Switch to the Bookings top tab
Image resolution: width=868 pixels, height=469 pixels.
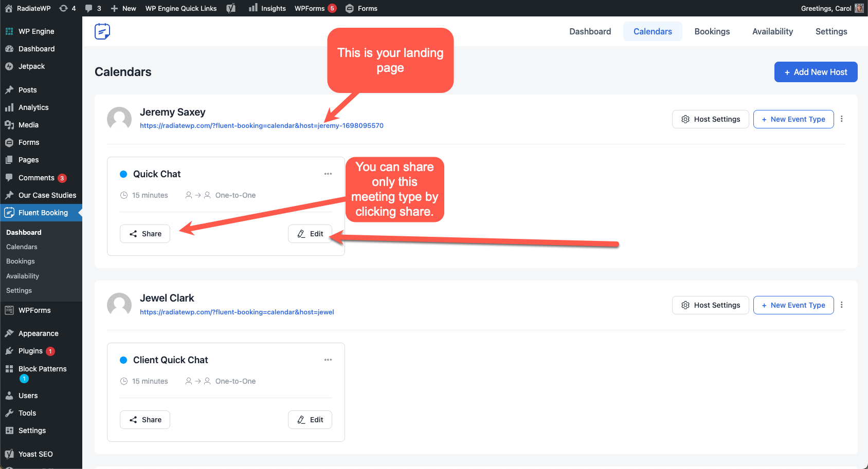click(712, 31)
